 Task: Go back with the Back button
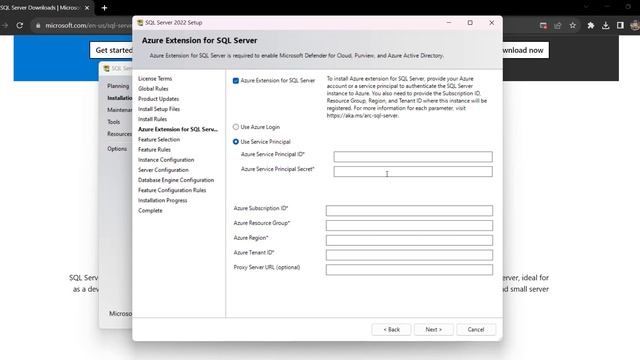(x=391, y=329)
